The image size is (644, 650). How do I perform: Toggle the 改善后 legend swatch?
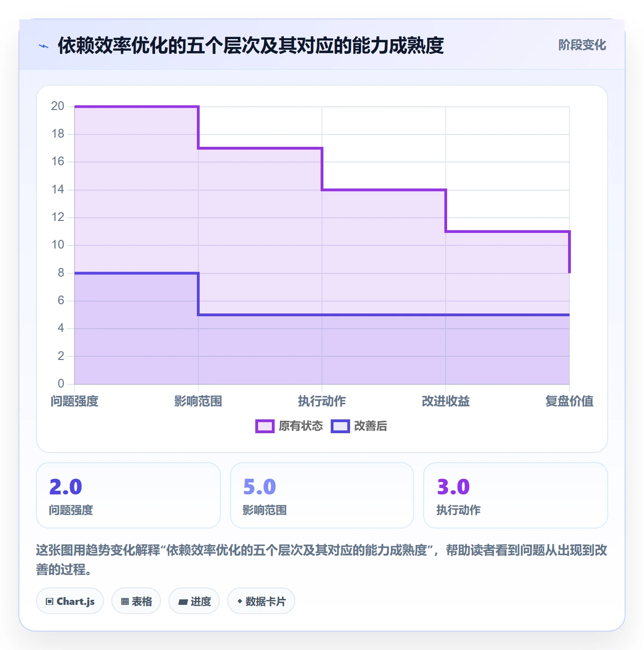click(340, 426)
